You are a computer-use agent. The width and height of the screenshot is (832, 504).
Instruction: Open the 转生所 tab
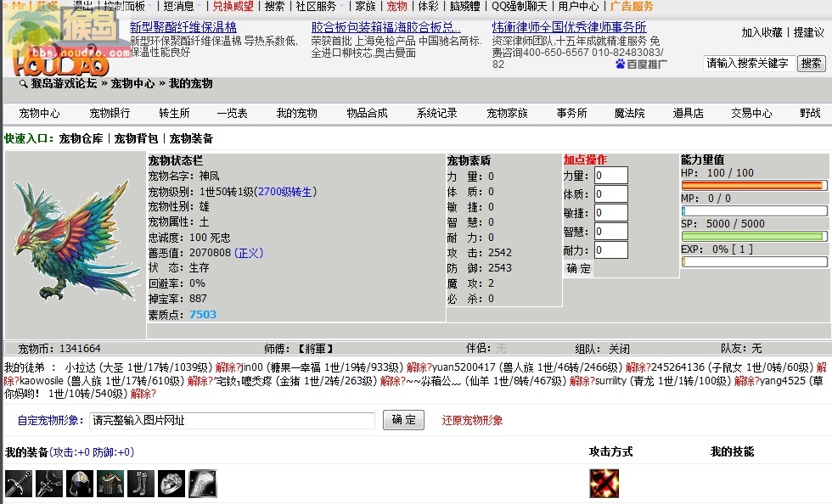[174, 113]
